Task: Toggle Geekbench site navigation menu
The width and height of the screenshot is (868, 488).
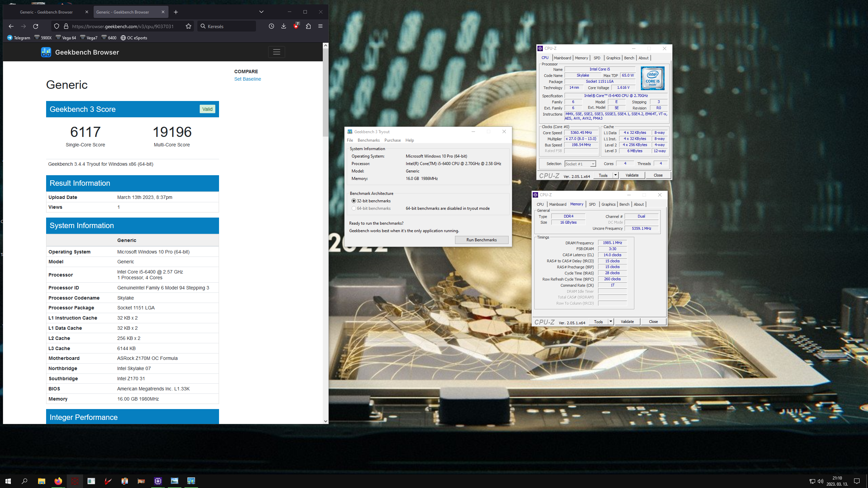Action: tap(277, 52)
